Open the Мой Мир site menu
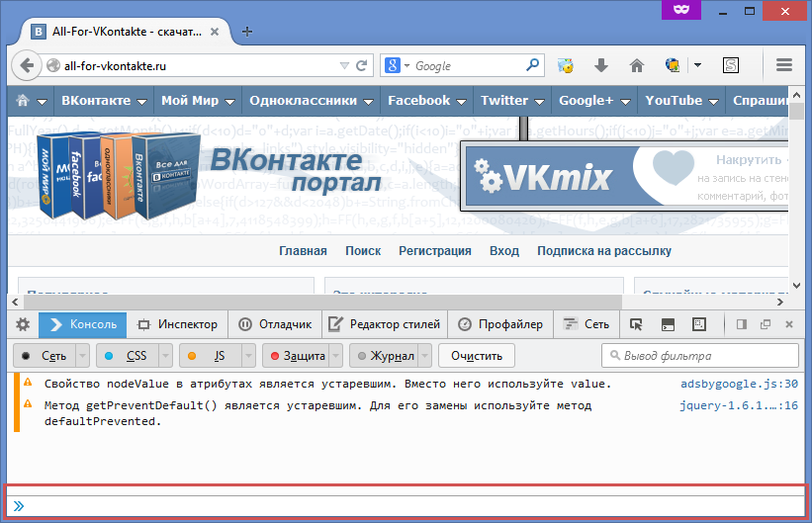The image size is (812, 523). tap(197, 101)
